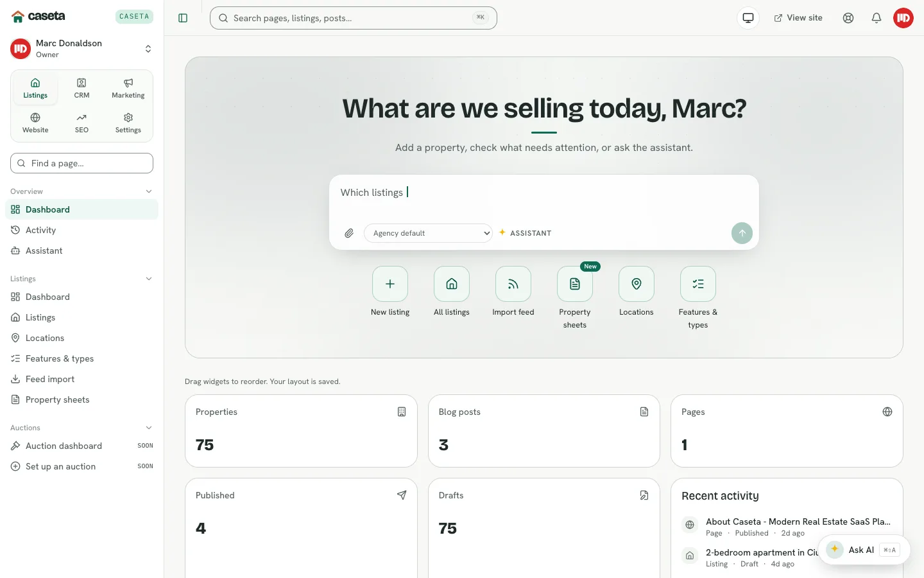
Task: Collapse the Auctions section
Action: click(81, 428)
